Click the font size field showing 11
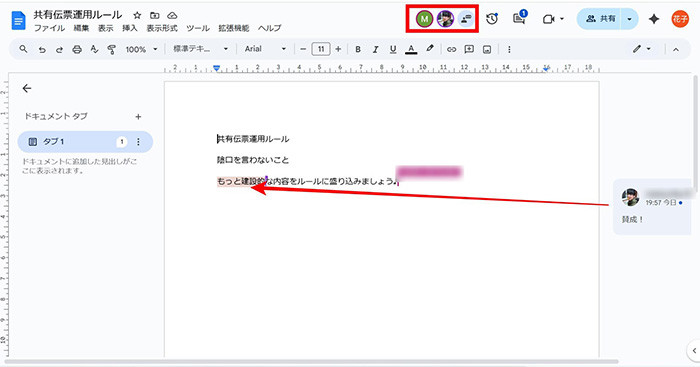The image size is (700, 367). coord(321,49)
